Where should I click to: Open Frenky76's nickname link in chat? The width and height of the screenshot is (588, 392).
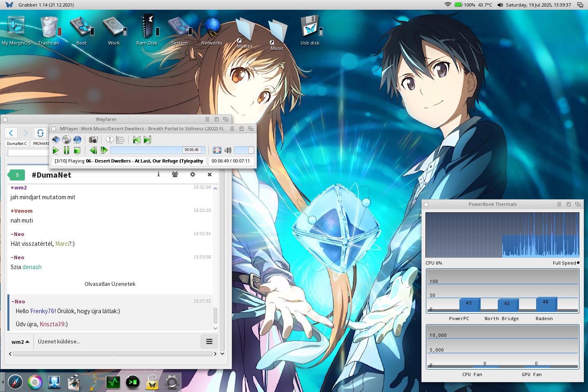point(42,311)
